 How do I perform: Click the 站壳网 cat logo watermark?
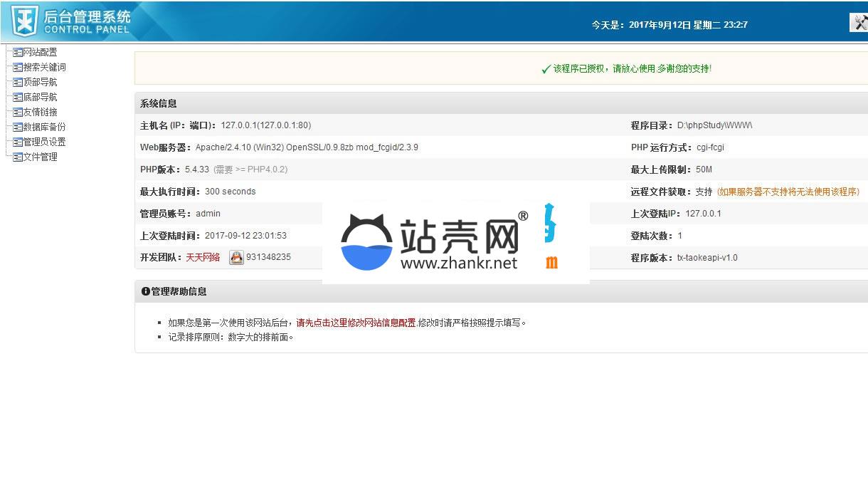click(x=366, y=243)
